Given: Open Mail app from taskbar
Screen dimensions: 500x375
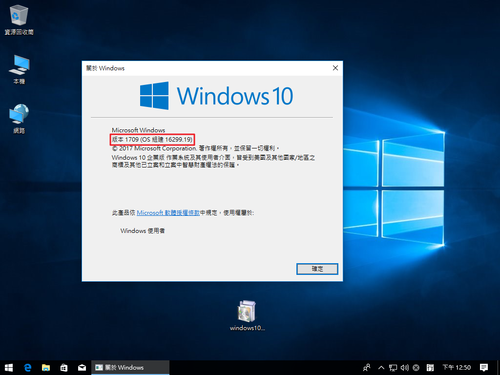Looking at the screenshot, I should tap(82, 367).
